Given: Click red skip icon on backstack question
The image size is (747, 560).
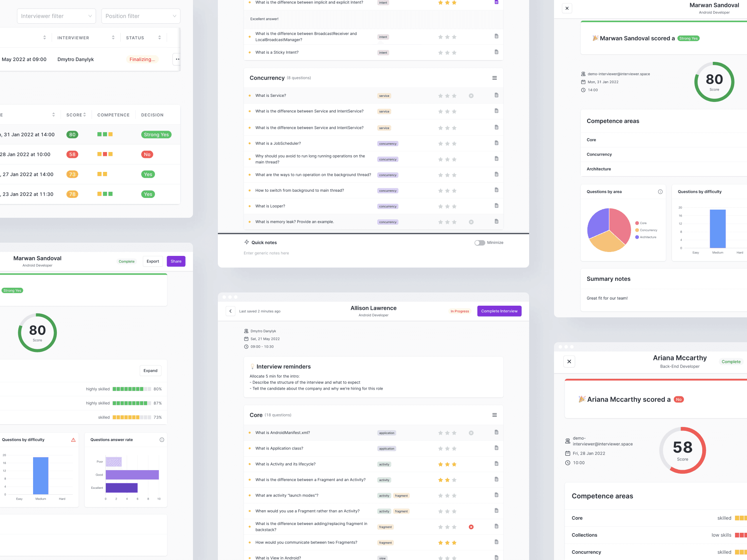Looking at the screenshot, I should coord(471,527).
